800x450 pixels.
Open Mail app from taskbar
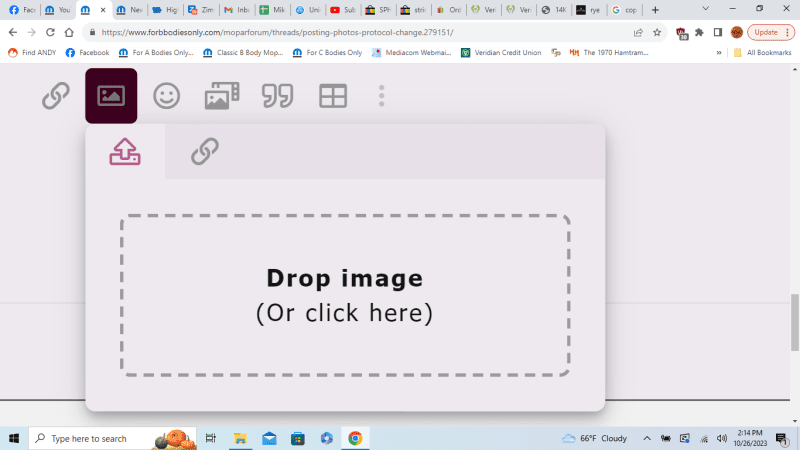tap(269, 438)
